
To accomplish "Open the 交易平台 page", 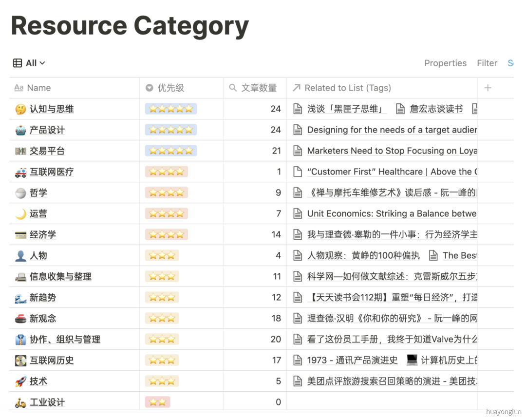I will click(x=47, y=151).
